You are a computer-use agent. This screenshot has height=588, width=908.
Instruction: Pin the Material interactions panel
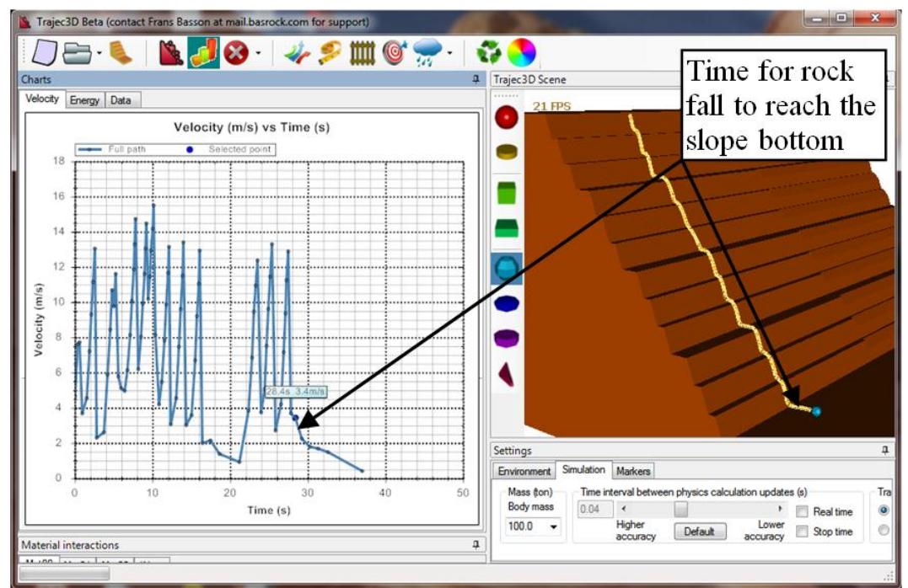coord(476,544)
